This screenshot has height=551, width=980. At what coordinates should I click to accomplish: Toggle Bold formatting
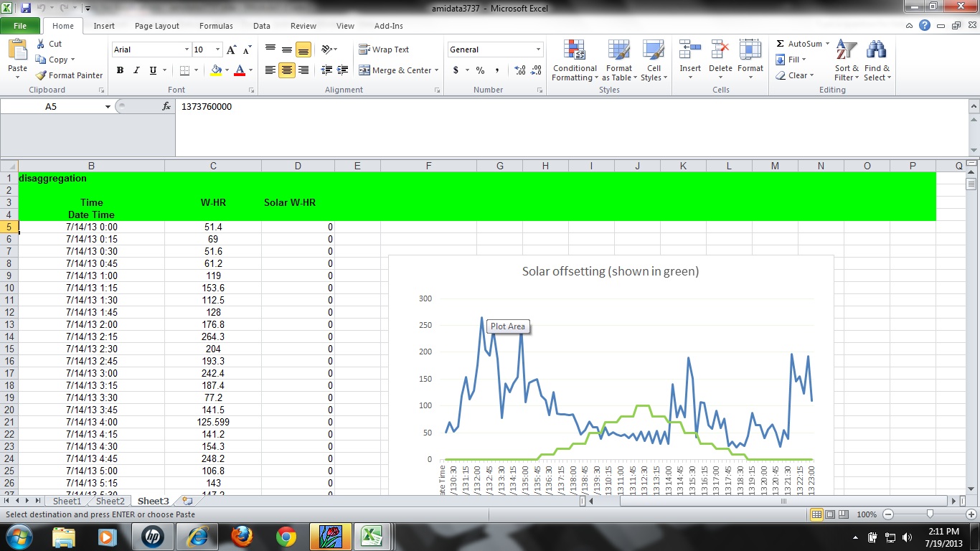[120, 70]
